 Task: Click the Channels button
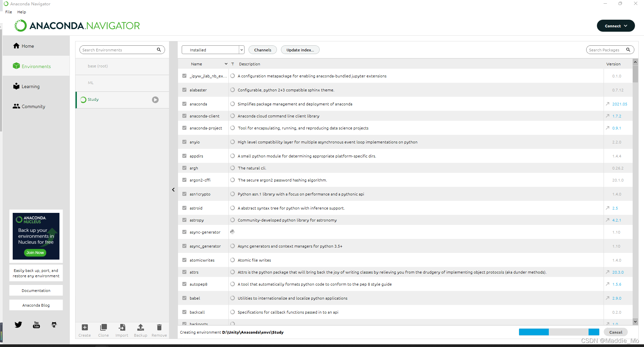coord(263,50)
